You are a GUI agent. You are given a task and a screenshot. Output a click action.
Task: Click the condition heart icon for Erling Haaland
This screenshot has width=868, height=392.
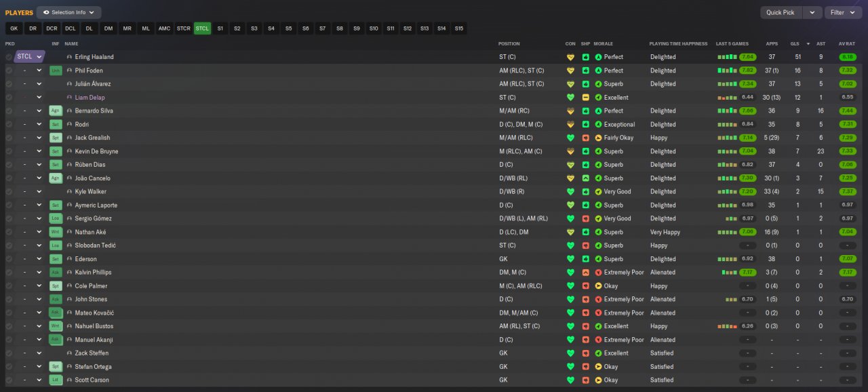click(x=570, y=57)
